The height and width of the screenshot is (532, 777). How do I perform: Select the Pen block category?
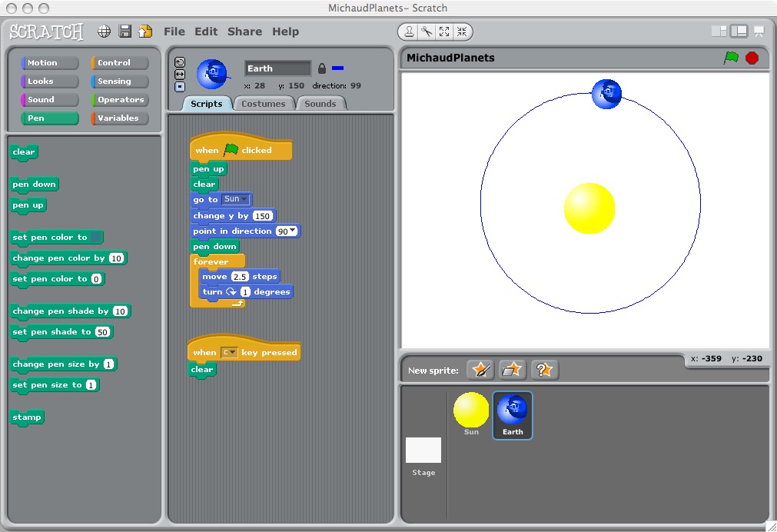tap(49, 118)
